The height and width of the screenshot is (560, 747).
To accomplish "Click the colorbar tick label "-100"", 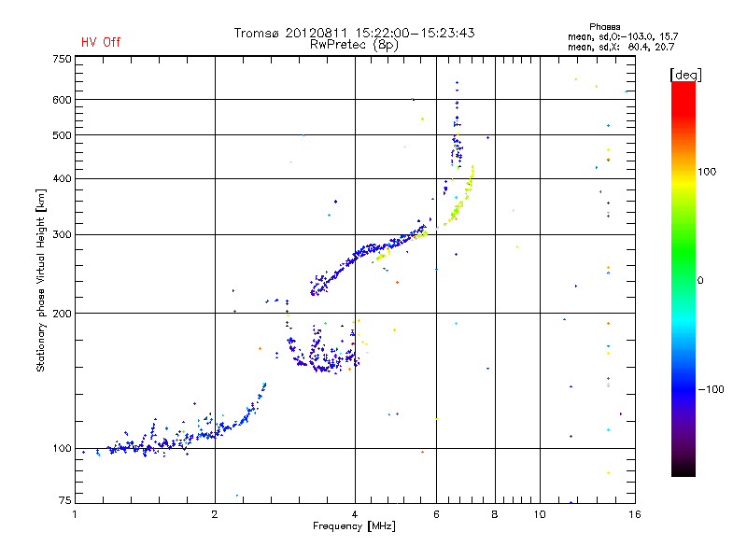I will [x=711, y=389].
